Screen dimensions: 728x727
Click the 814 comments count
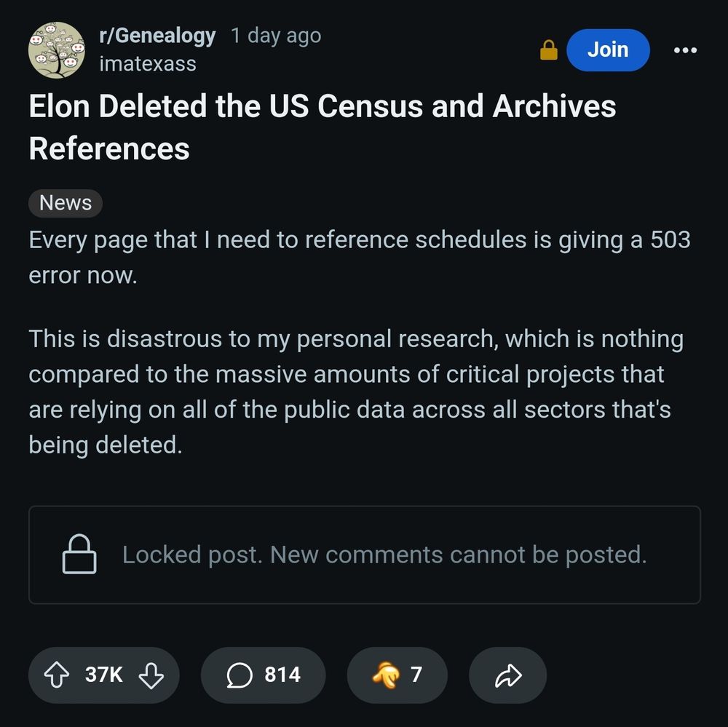282,675
